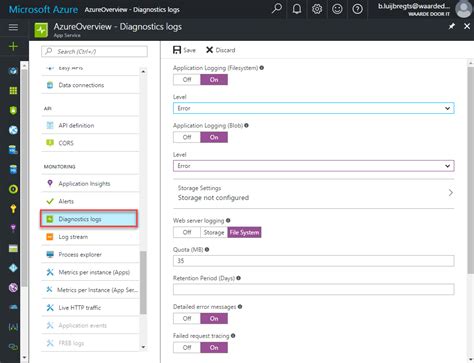Open All resources grid icon in sidebar
Image resolution: width=474 pixels, height=363 pixels.
coord(13,91)
